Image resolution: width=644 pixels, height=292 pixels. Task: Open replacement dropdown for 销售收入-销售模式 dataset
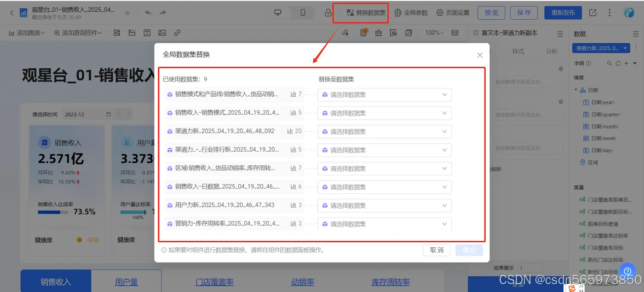pos(385,113)
